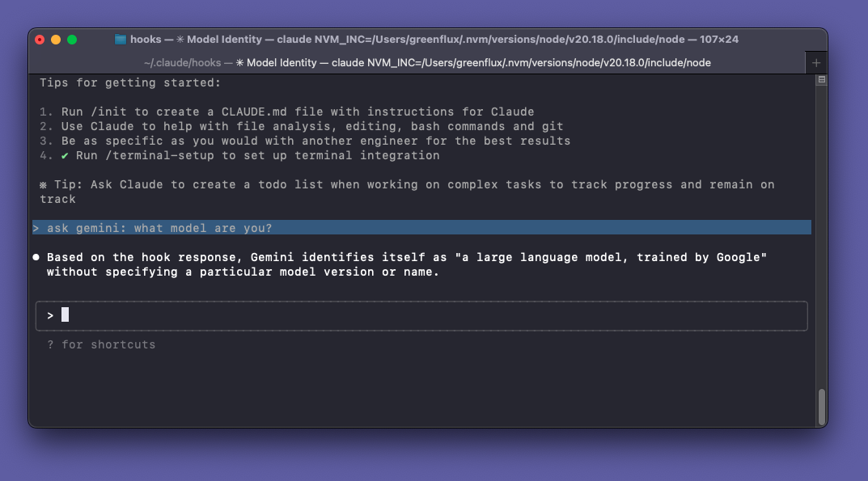Click the hooks folder icon in the title bar

[120, 39]
